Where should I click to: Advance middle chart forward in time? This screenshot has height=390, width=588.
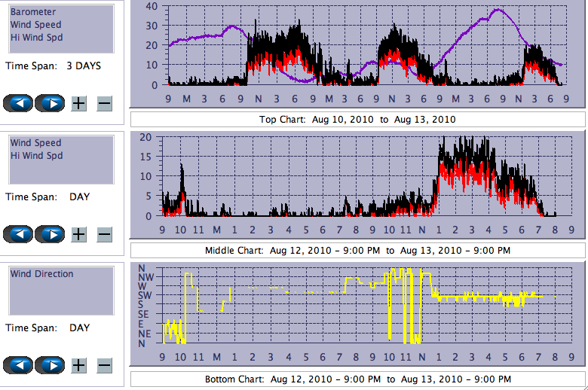tap(49, 234)
